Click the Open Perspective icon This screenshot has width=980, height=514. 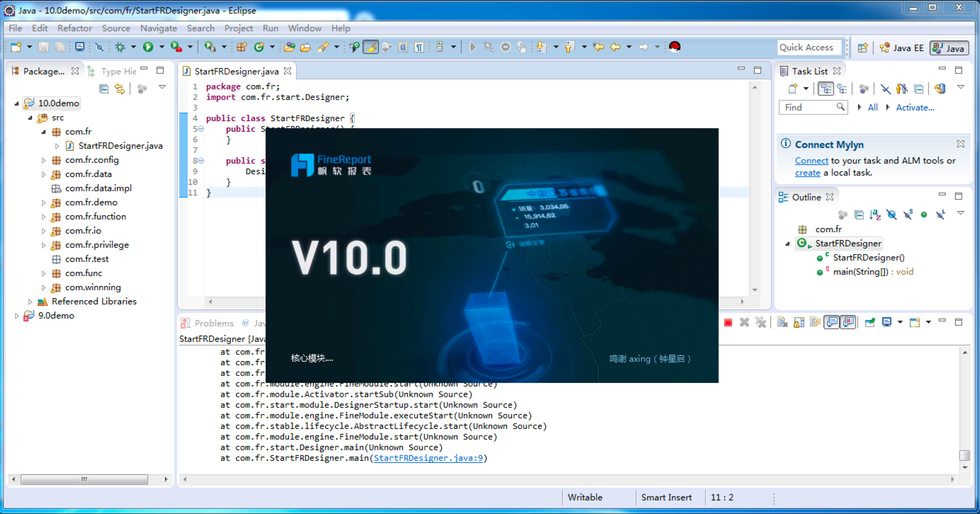point(862,48)
